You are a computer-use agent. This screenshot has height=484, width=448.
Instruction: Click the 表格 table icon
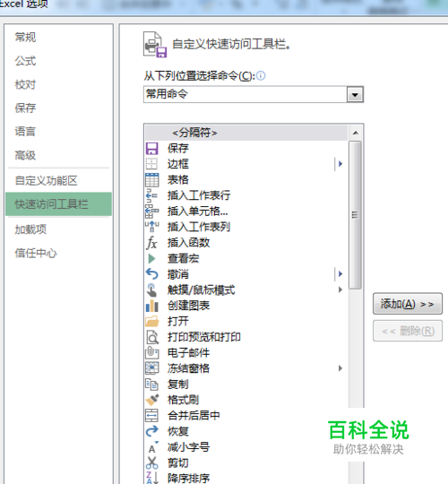coord(151,179)
